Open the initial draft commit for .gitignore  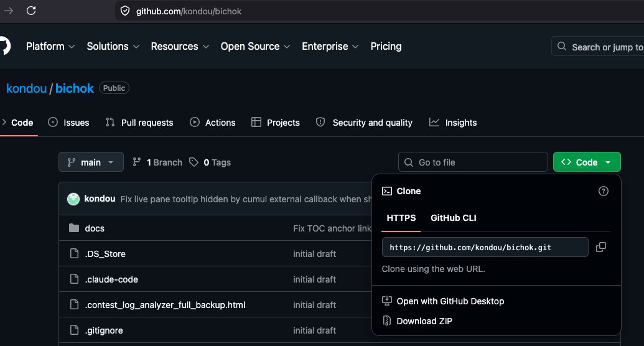pyautogui.click(x=315, y=330)
